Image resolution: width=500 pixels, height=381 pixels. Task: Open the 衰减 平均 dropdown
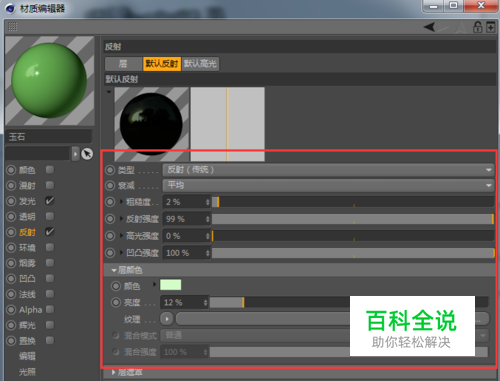tap(328, 185)
